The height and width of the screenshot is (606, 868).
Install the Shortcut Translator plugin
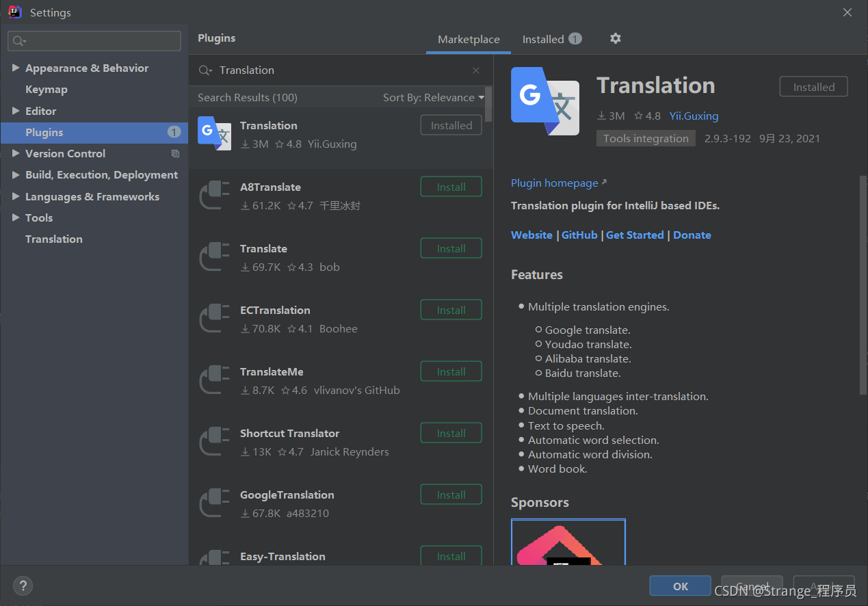tap(451, 433)
